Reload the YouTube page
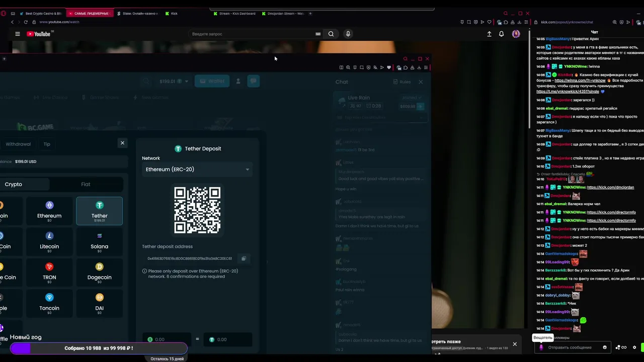The height and width of the screenshot is (362, 644). (x=27, y=22)
